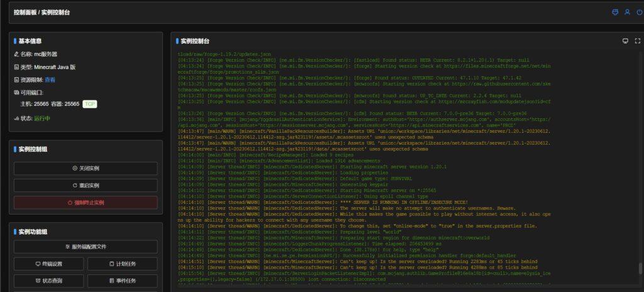Open 服务端配置文件 server config files
The image size is (644, 292).
tap(86, 247)
